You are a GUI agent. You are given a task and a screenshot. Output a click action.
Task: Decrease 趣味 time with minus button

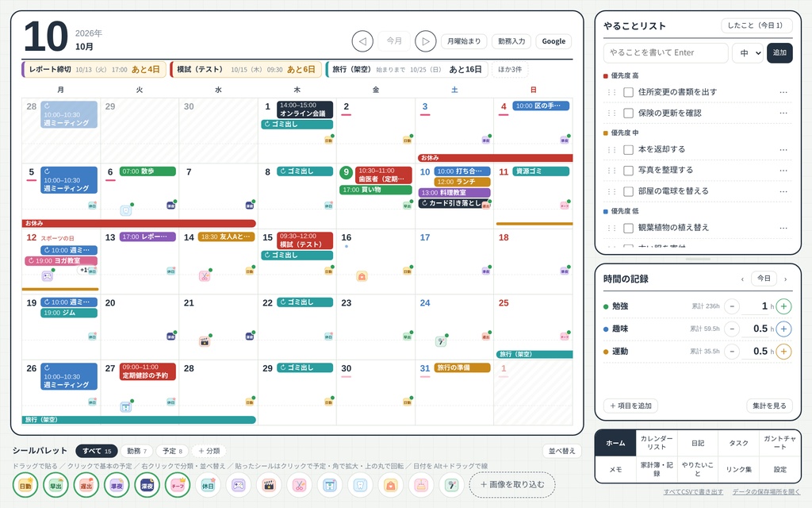point(732,329)
